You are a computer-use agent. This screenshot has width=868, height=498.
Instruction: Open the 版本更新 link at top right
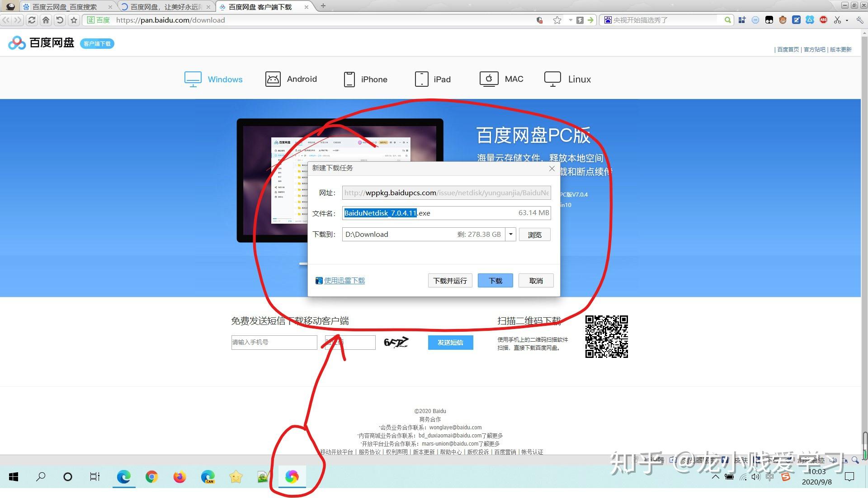point(841,49)
